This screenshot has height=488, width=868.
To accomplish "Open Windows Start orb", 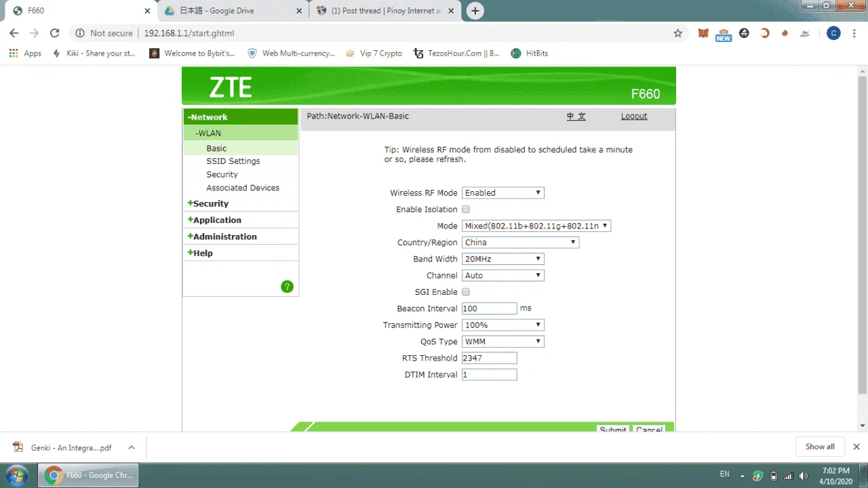I will coord(16,475).
